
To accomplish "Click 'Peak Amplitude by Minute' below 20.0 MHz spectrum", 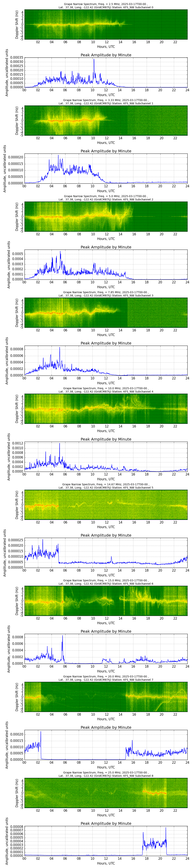I will click(x=106, y=727).
